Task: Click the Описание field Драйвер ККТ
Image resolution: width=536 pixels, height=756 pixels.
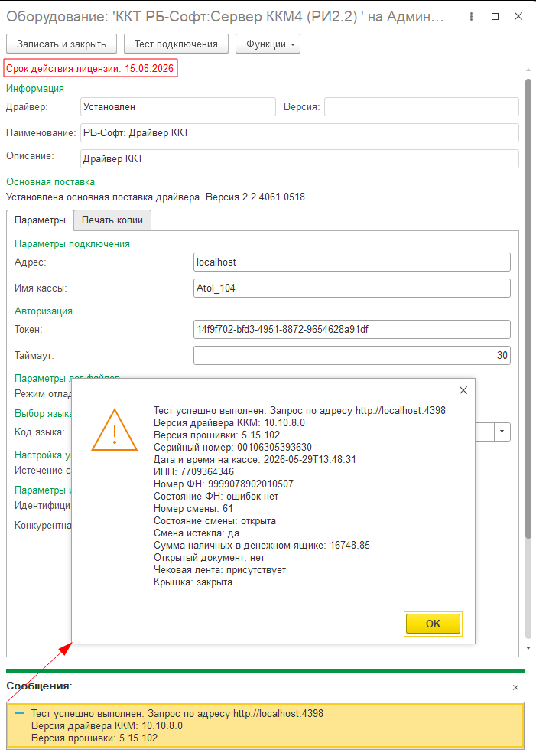Action: coord(300,158)
